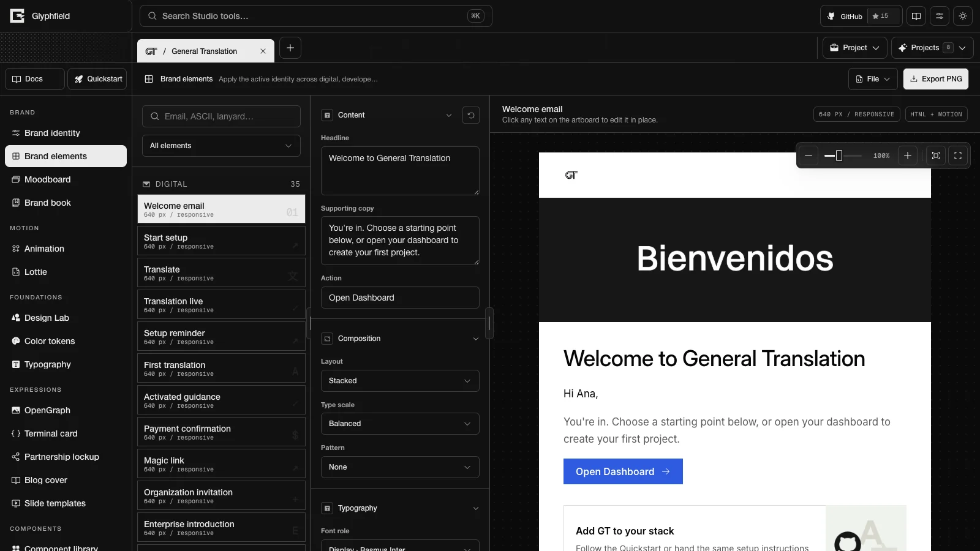The height and width of the screenshot is (551, 980).
Task: Select the Enterprise introduction element
Action: click(x=221, y=527)
